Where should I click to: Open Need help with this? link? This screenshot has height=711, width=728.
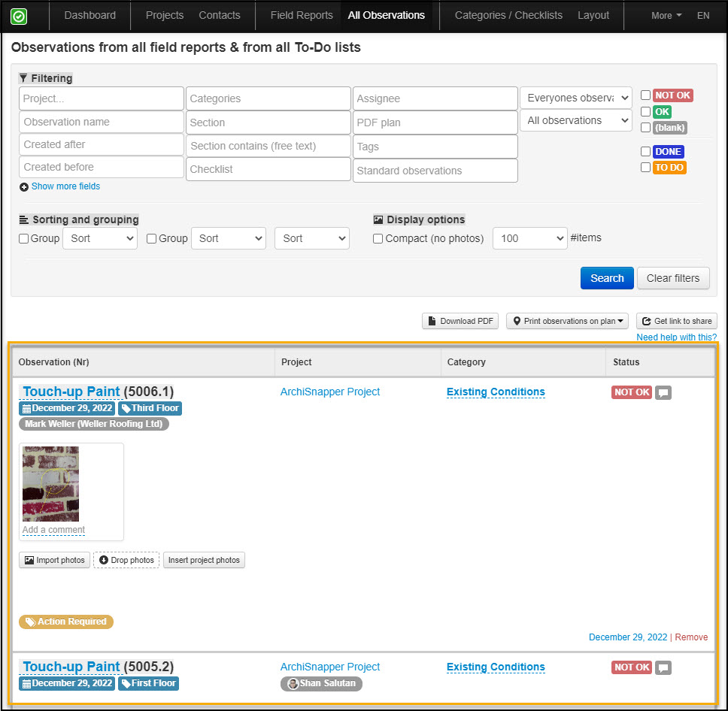point(676,337)
